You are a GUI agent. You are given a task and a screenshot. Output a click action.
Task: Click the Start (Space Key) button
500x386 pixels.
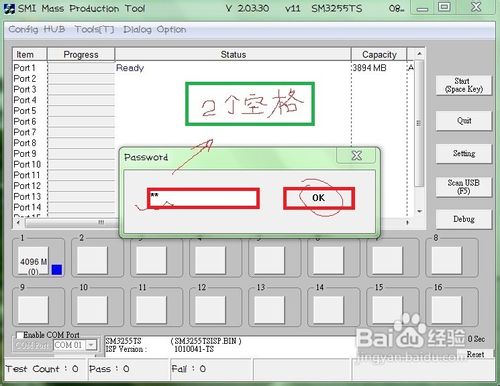[464, 85]
